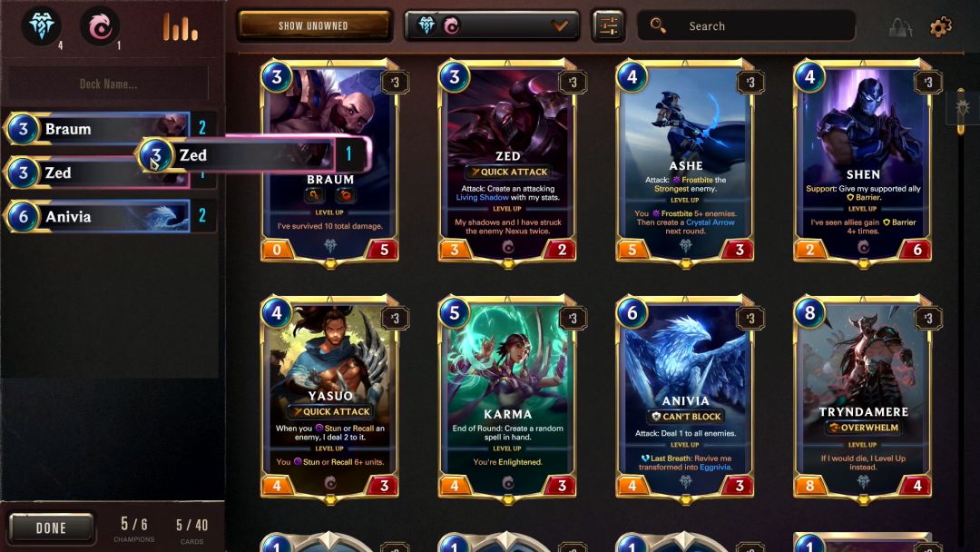Click the card list scrollbar handle
The width and height of the screenshot is (980, 552).
961,110
